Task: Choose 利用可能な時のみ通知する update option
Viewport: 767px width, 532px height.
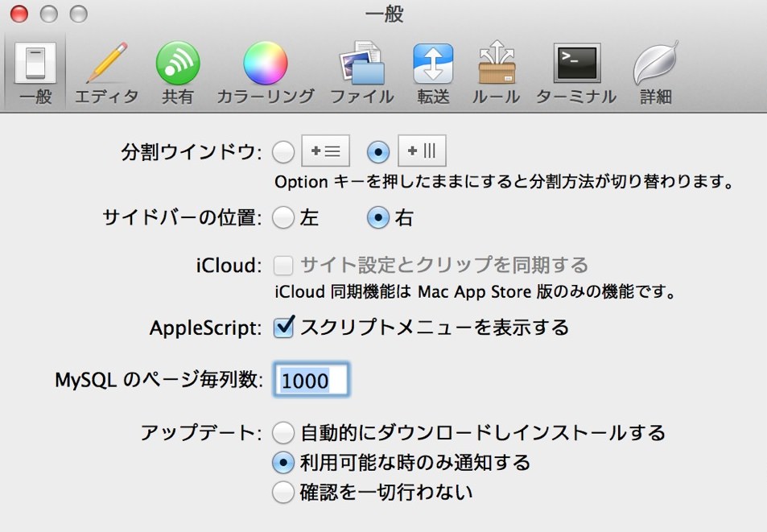Action: pos(283,463)
